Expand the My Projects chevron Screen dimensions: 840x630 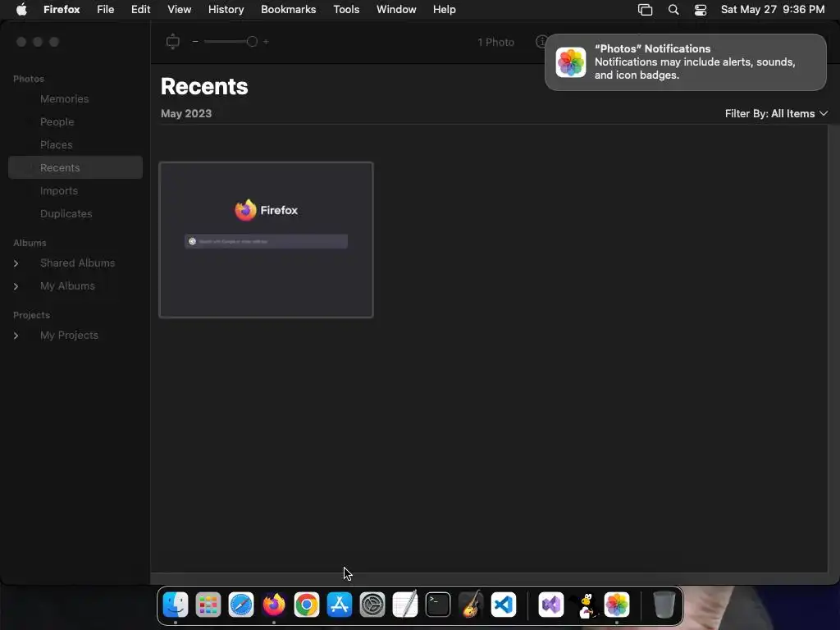click(16, 336)
